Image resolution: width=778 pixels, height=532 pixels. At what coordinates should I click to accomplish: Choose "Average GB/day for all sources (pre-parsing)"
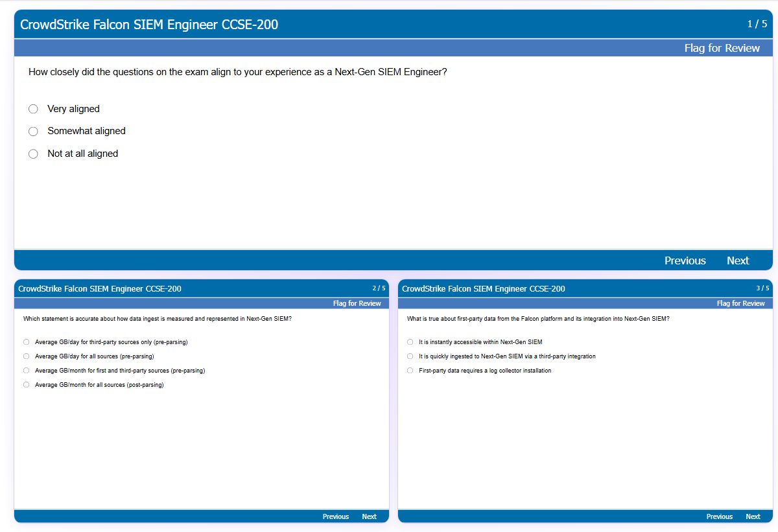(x=27, y=356)
